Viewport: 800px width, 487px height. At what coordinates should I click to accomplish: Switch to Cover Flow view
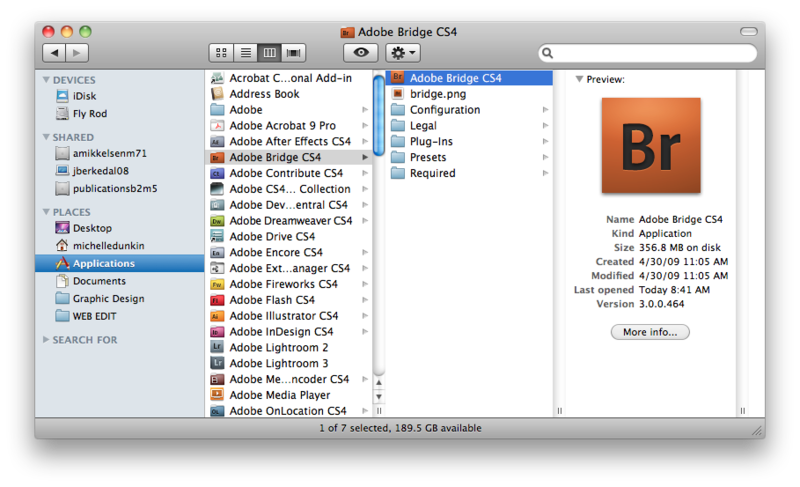(x=293, y=52)
